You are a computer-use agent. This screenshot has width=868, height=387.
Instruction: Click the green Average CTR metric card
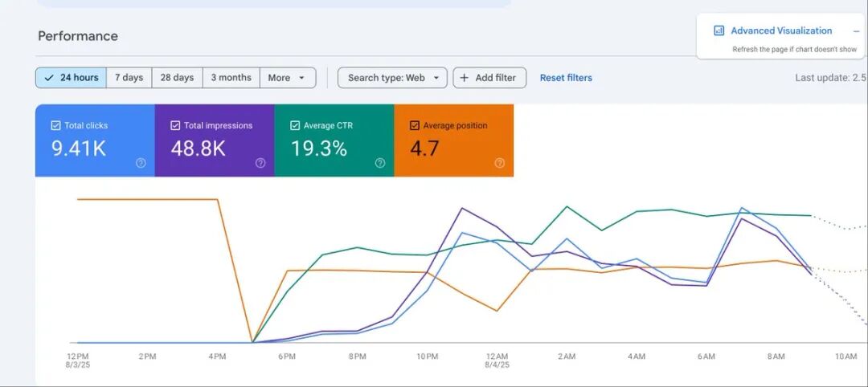point(334,141)
